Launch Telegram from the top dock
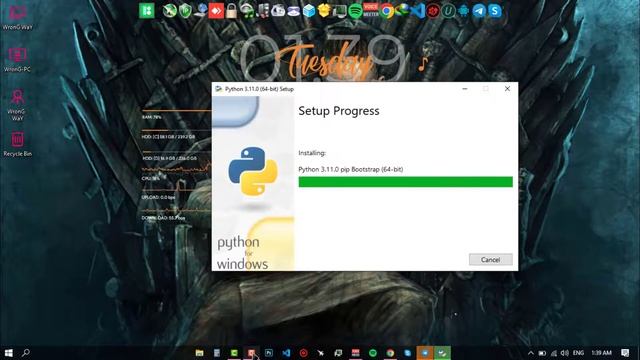 [x=479, y=11]
